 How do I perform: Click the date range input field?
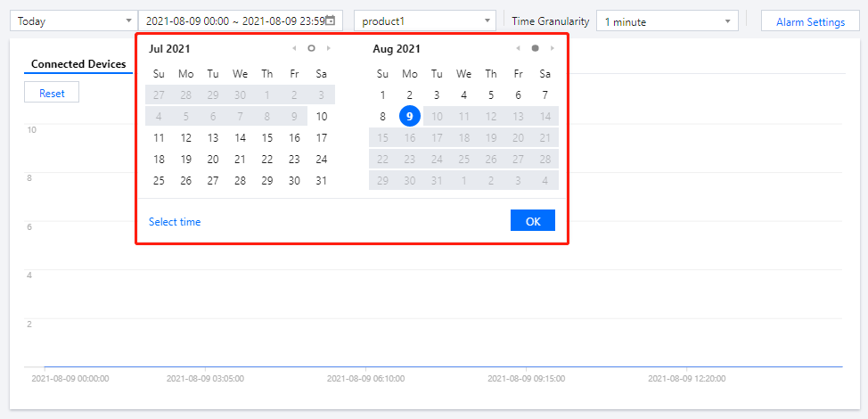pyautogui.click(x=233, y=21)
